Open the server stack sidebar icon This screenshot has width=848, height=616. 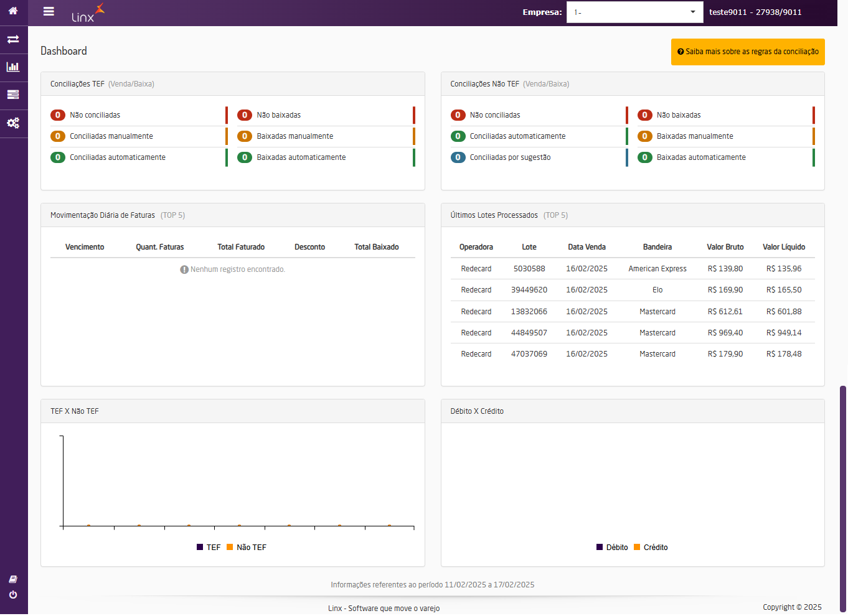[13, 95]
